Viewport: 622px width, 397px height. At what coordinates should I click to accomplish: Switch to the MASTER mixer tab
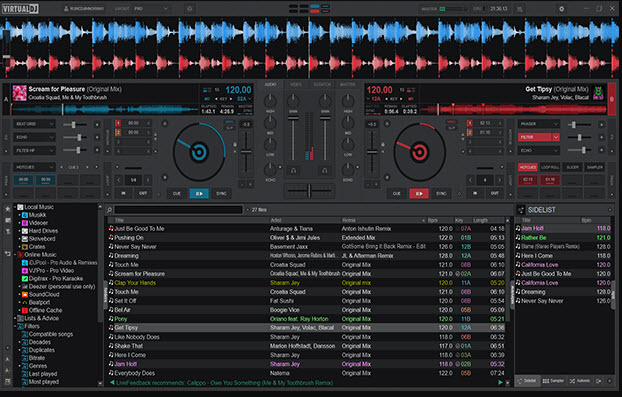pyautogui.click(x=347, y=84)
